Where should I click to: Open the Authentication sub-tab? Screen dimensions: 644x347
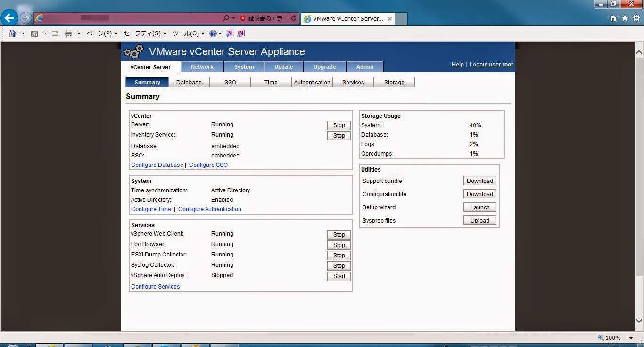[x=312, y=82]
